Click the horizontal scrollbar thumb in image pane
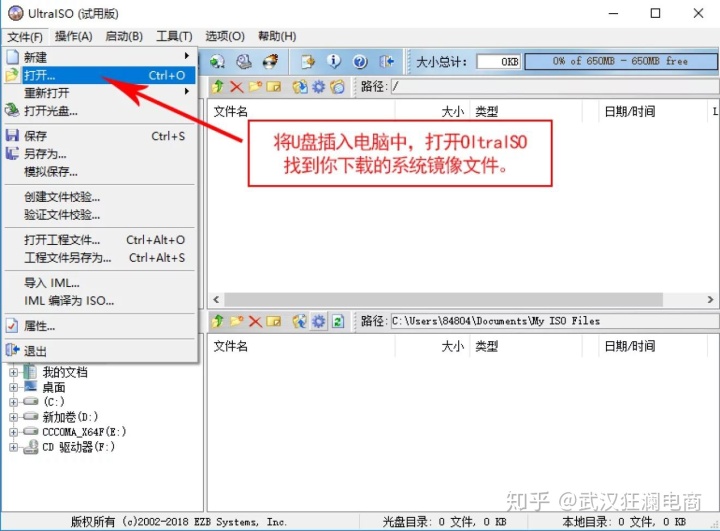720x531 pixels. (443, 299)
